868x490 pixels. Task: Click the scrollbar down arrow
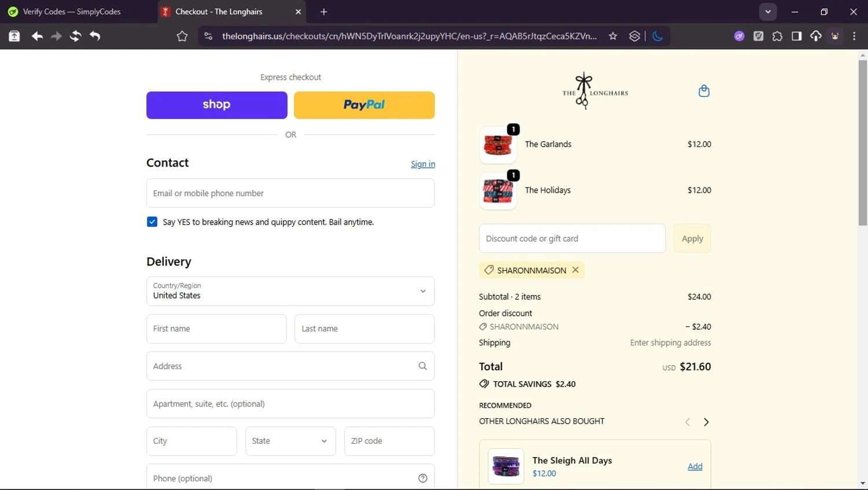[863, 483]
